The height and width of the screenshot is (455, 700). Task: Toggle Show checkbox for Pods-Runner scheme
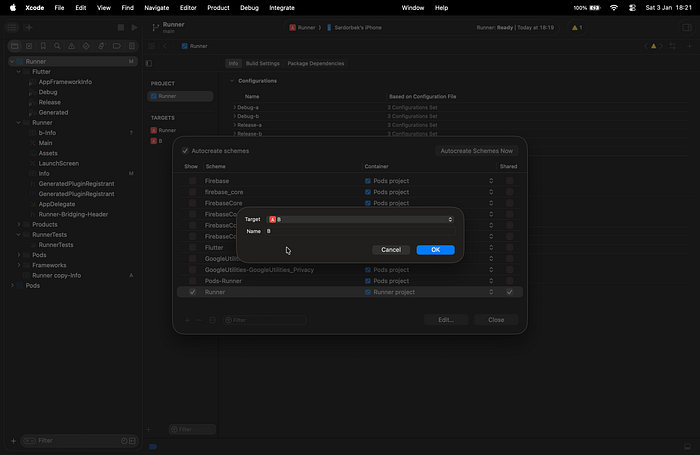coord(192,281)
